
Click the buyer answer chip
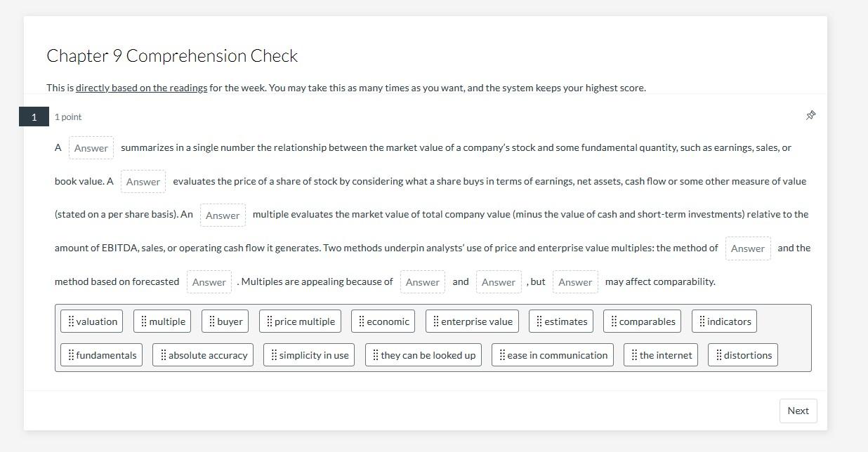click(225, 321)
